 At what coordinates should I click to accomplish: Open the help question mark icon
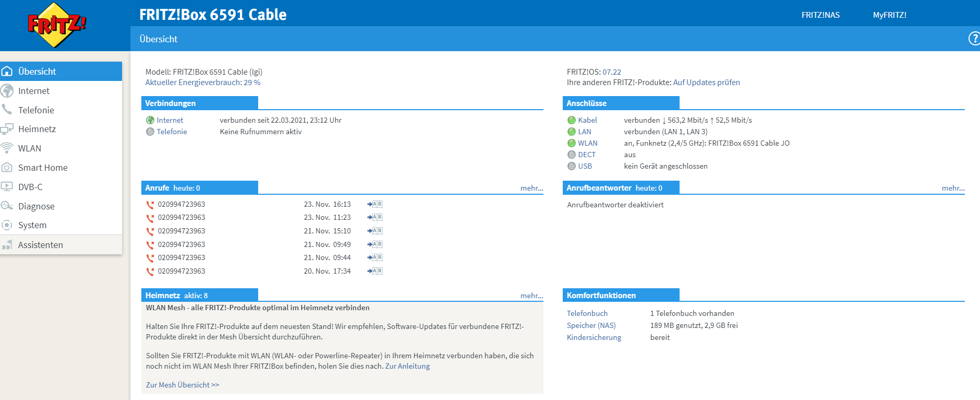[x=974, y=39]
